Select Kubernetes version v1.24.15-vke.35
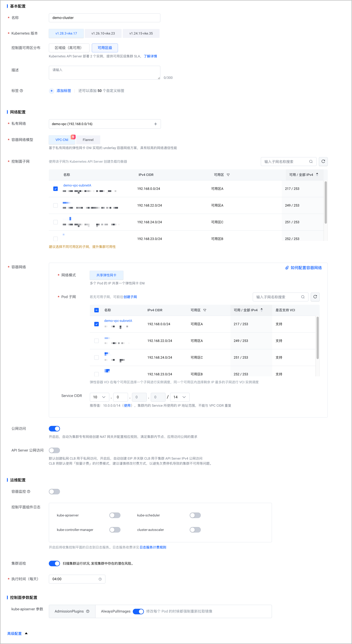The width and height of the screenshot is (352, 644). click(141, 34)
